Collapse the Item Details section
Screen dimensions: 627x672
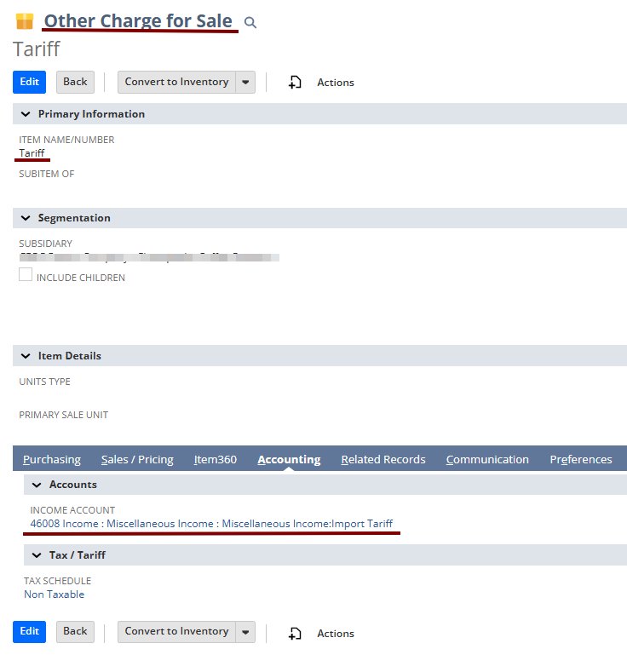point(25,356)
